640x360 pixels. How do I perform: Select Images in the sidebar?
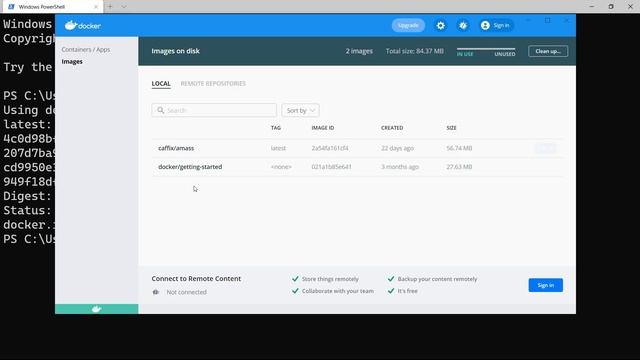tap(72, 62)
